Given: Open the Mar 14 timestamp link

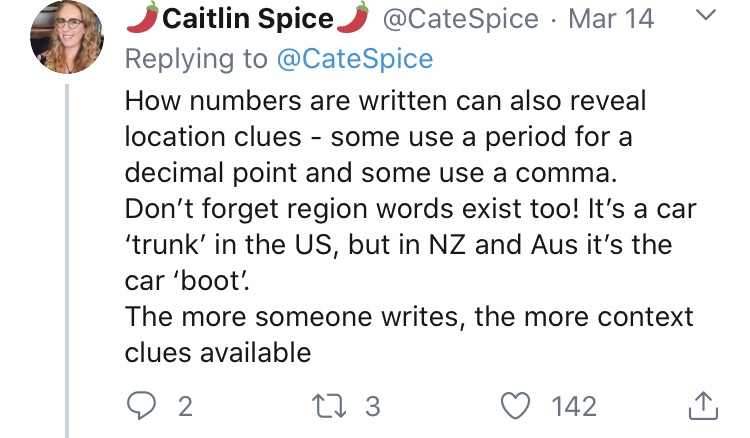Looking at the screenshot, I should point(611,19).
